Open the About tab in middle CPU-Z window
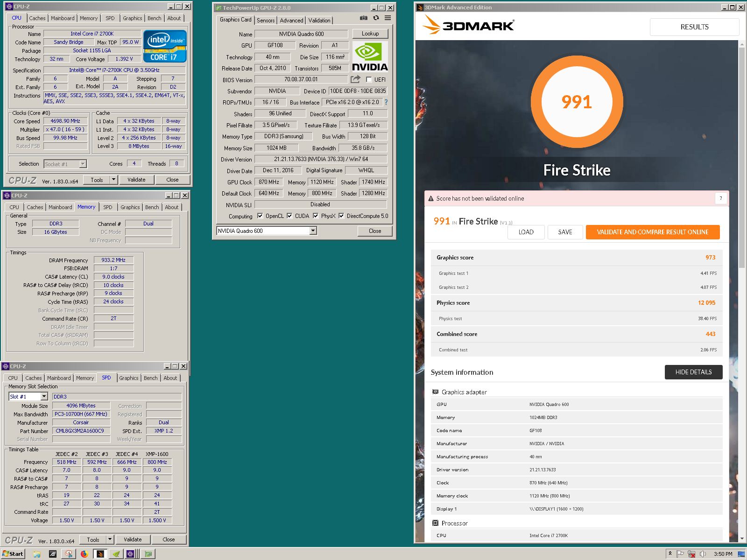The height and width of the screenshot is (560, 747). click(171, 207)
